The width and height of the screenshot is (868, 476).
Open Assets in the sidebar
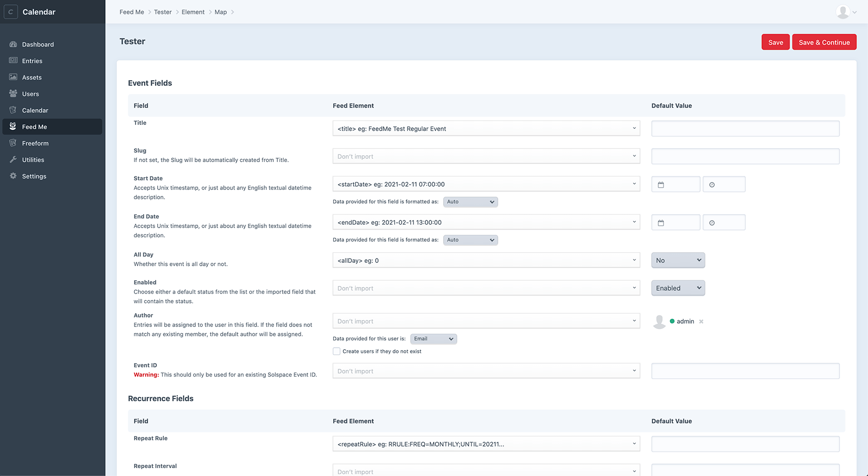pos(53,77)
